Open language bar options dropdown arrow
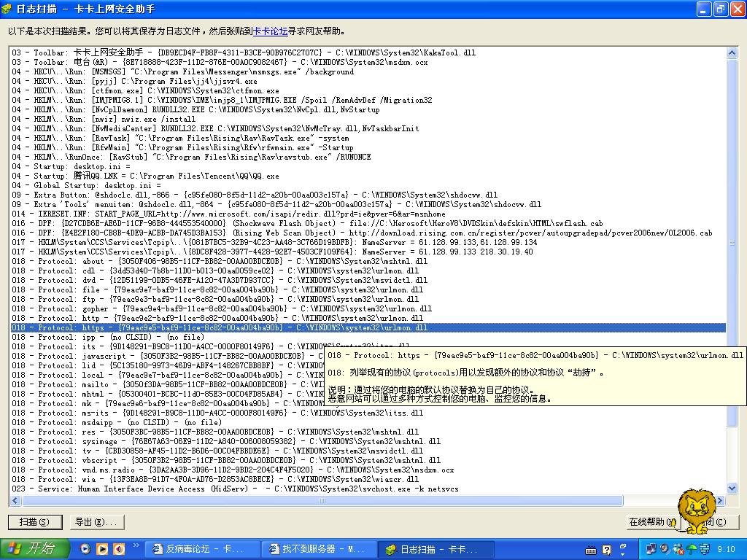Screen dimensions: 747x560 click(623, 554)
